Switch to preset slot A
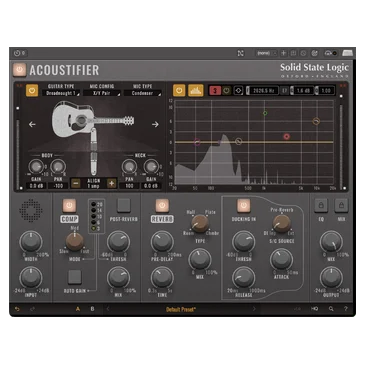Screen dimensions: 365x365 (x=78, y=309)
